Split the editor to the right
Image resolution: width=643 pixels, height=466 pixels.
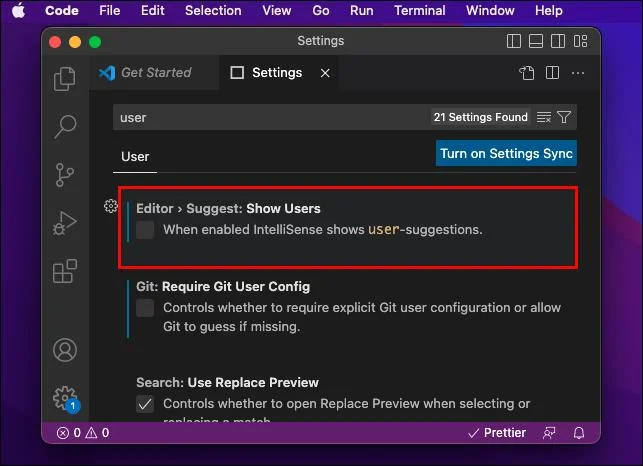(x=552, y=73)
